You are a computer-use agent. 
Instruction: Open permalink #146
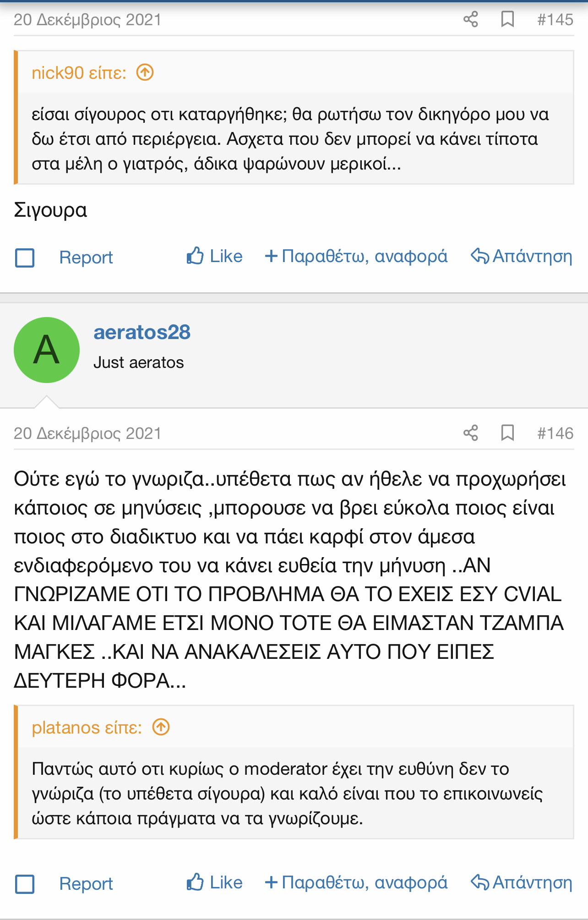(555, 433)
